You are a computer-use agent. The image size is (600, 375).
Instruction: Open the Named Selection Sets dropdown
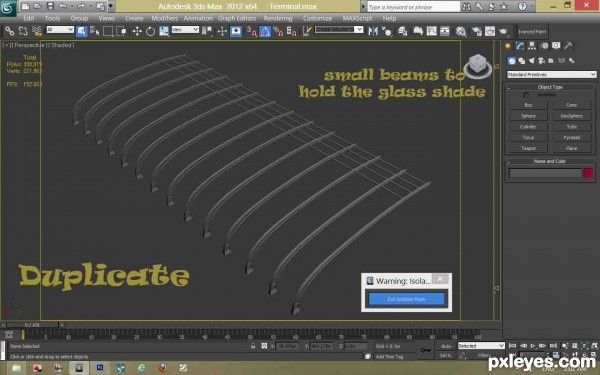(339, 29)
